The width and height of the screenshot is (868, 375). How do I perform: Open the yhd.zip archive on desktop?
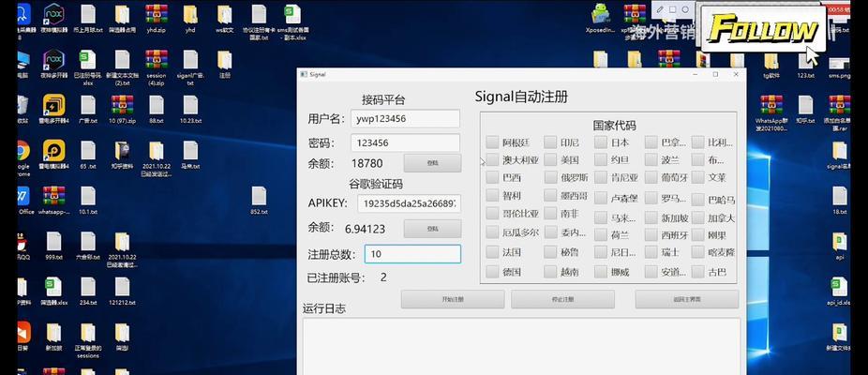point(157,18)
